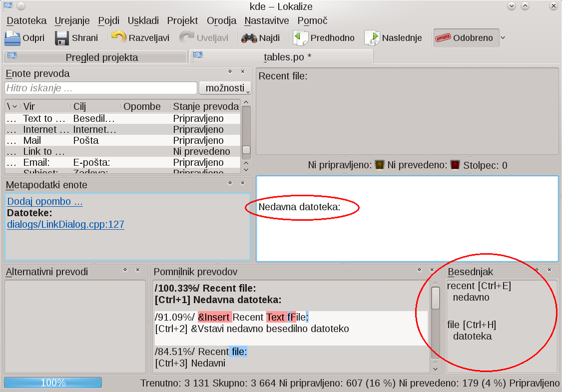Image resolution: width=562 pixels, height=392 pixels.
Task: Expand the možnosti search options dropdown
Action: [225, 88]
